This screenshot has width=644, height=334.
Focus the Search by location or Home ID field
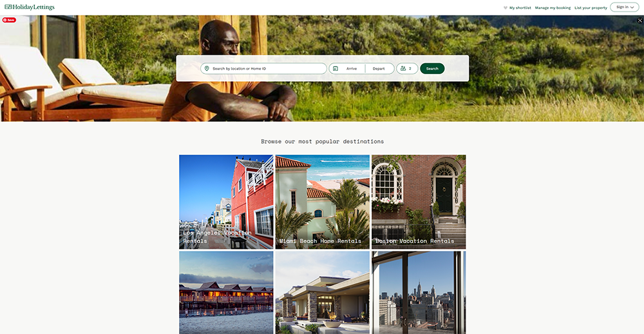pyautogui.click(x=263, y=69)
